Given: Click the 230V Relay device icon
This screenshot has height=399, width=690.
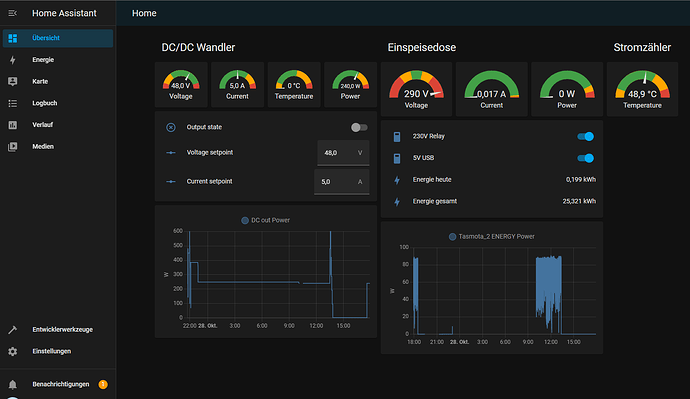Looking at the screenshot, I should click(x=397, y=136).
